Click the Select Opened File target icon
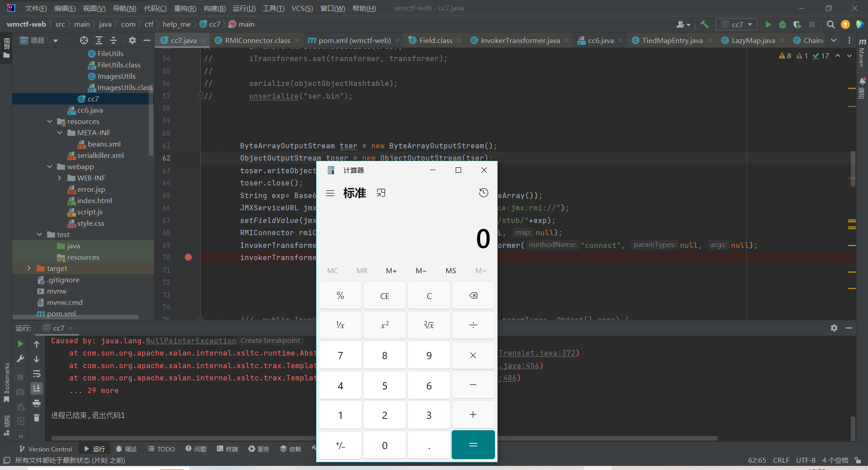Viewport: 868px width, 470px height. tap(84, 40)
